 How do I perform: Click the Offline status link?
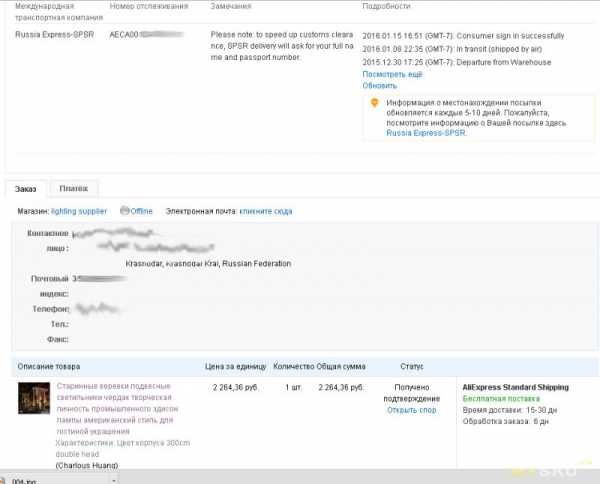pos(141,211)
